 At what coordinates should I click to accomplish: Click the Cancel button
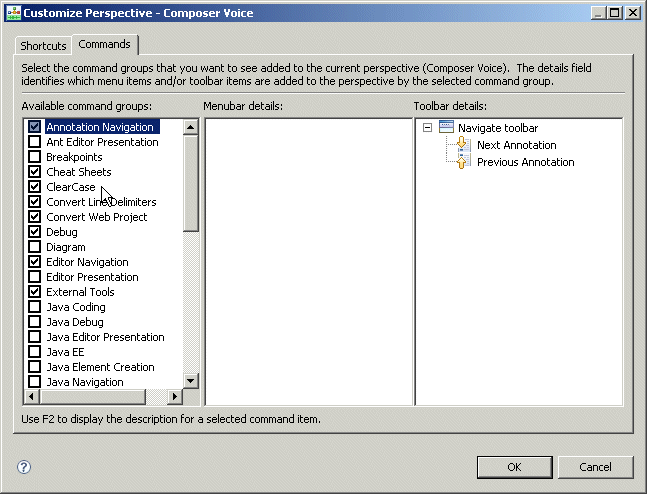pyautogui.click(x=595, y=467)
